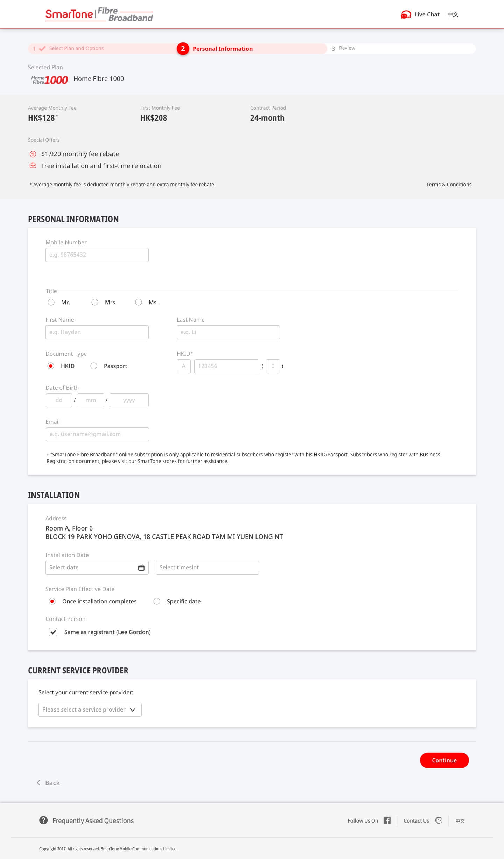Image resolution: width=504 pixels, height=859 pixels.
Task: Click the FAQ question mark icon
Action: [x=43, y=820]
